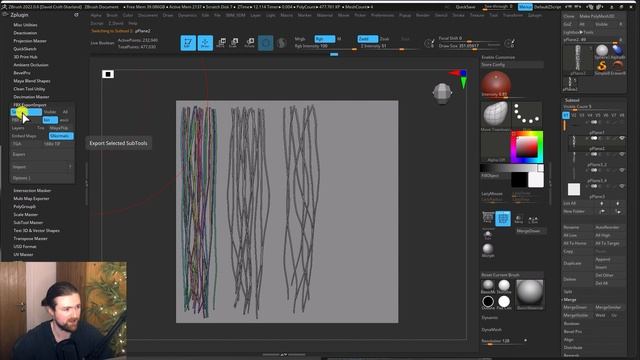
Task: Expand Scale Master plugin section
Action: pos(26,214)
